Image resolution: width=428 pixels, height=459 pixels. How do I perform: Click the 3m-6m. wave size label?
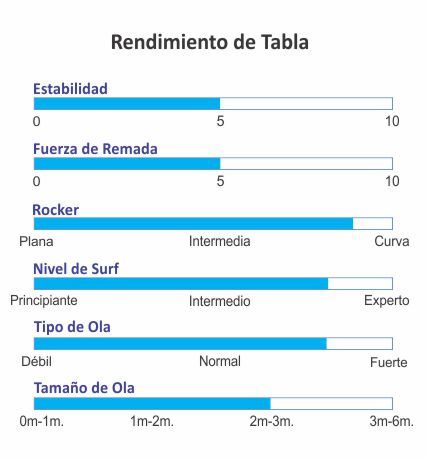pyautogui.click(x=392, y=421)
